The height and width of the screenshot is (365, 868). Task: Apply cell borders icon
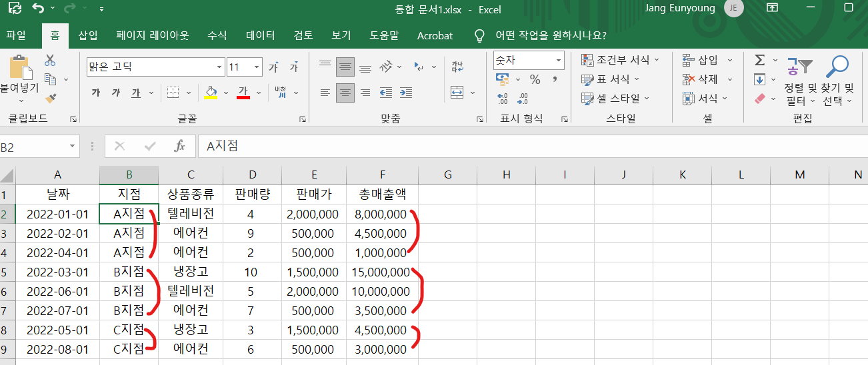coord(173,93)
